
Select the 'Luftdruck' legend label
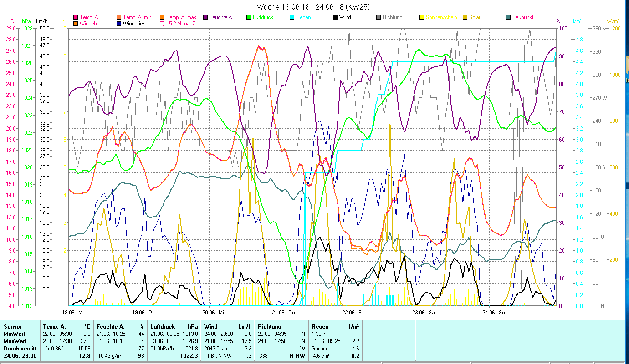click(x=264, y=17)
